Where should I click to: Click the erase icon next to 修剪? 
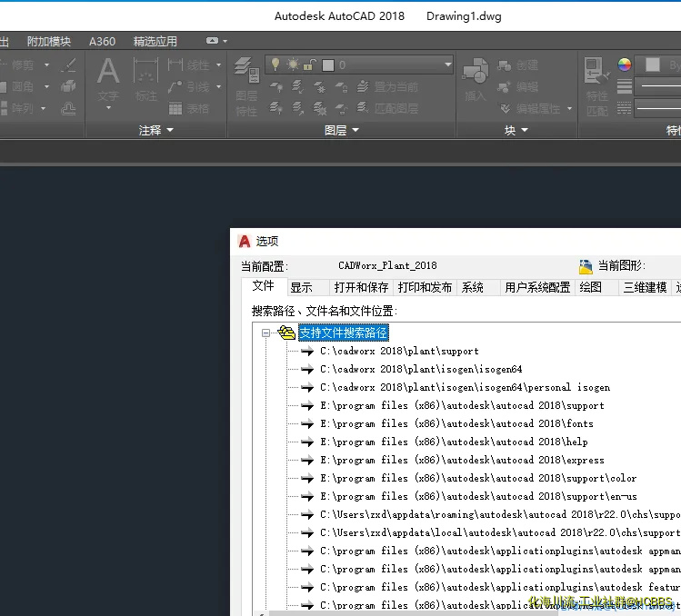coord(68,65)
